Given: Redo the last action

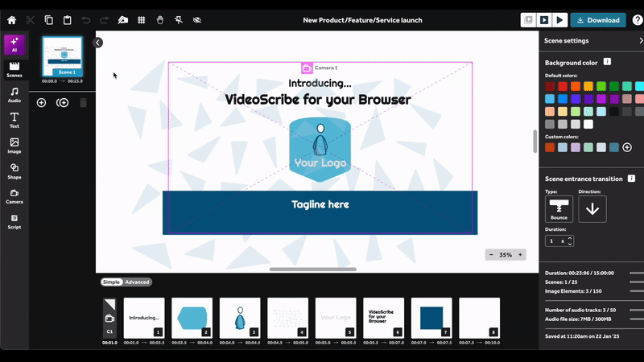Looking at the screenshot, I should 105,20.
